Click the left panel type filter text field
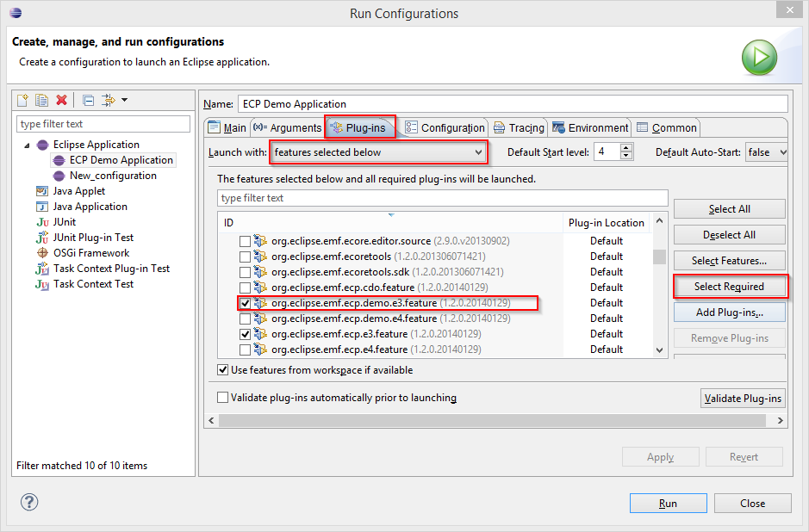The image size is (809, 532). 103,124
